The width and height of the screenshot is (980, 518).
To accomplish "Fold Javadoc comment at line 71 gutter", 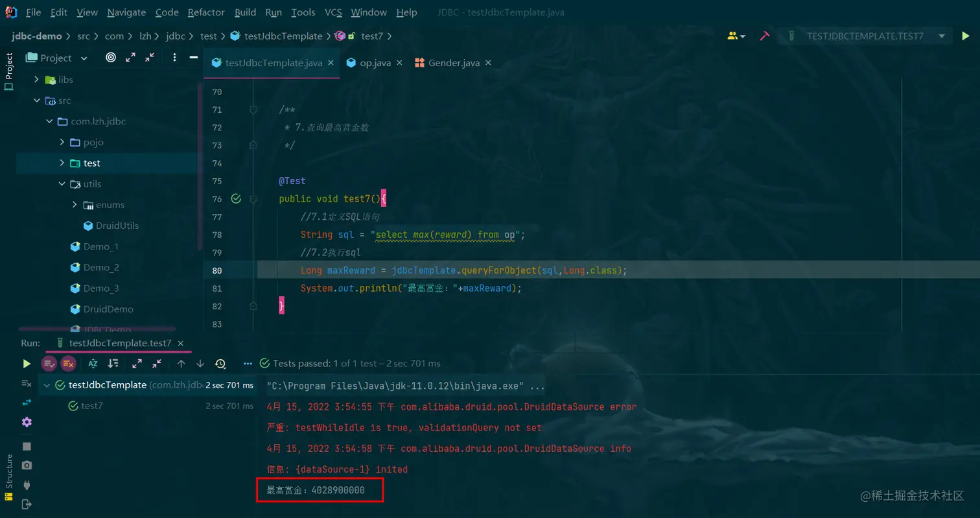I will [253, 110].
